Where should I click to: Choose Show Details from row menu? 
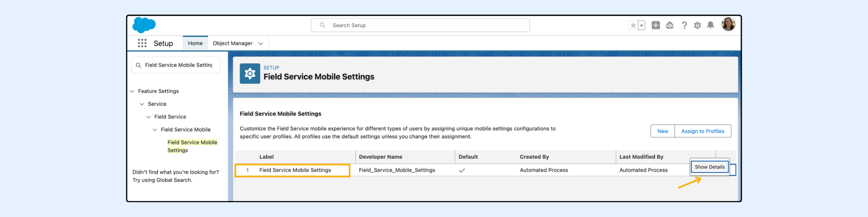pos(709,167)
